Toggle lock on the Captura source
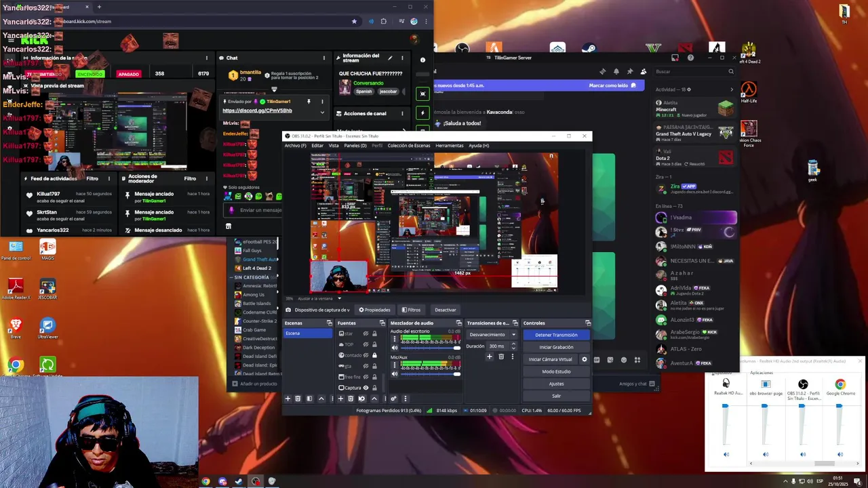 (x=374, y=388)
